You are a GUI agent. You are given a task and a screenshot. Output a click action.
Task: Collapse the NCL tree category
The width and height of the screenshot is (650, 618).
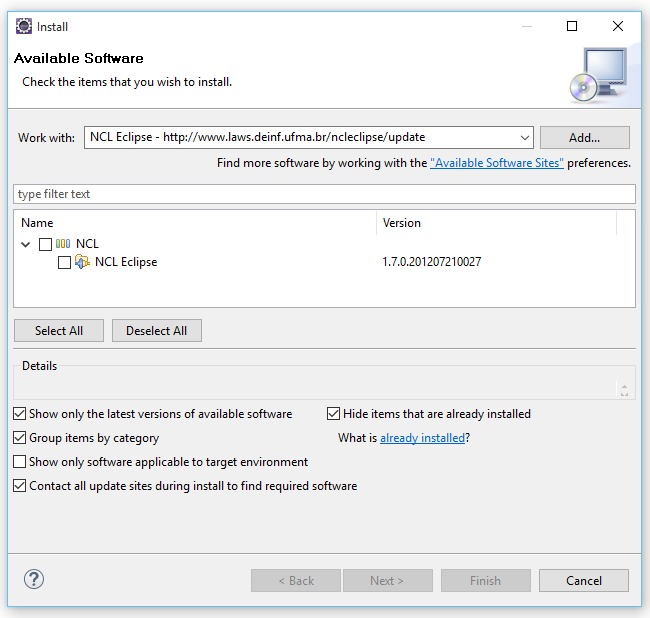point(26,245)
